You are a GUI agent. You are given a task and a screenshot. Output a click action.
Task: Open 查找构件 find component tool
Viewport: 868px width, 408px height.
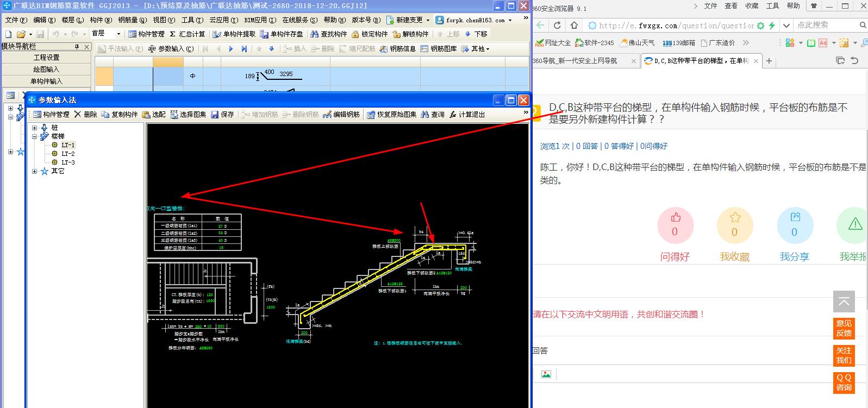click(328, 34)
